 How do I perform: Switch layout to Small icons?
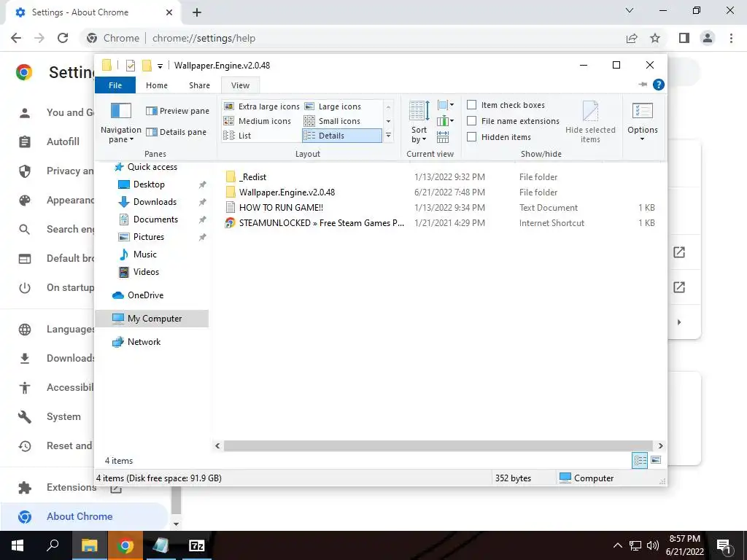pyautogui.click(x=332, y=121)
